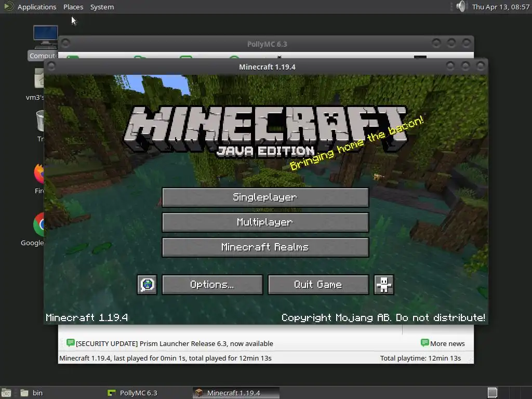Click the last played status text in PollyMC
The image size is (532, 399).
pyautogui.click(x=165, y=358)
